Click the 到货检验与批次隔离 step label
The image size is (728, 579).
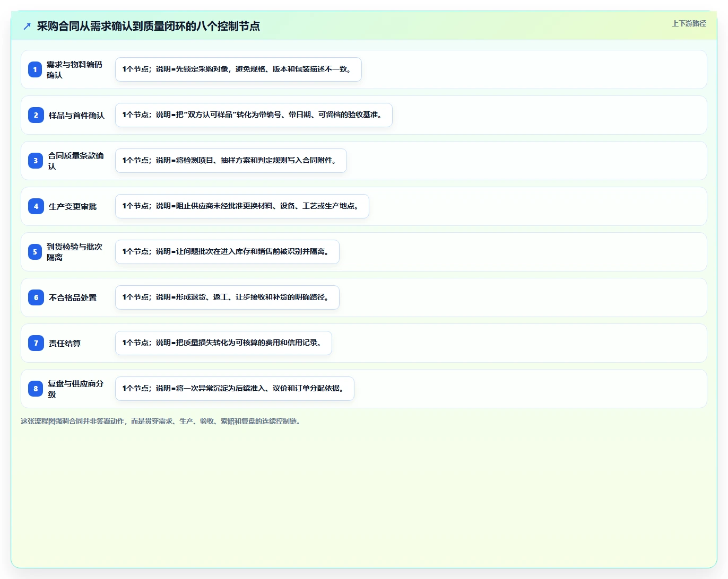click(74, 252)
